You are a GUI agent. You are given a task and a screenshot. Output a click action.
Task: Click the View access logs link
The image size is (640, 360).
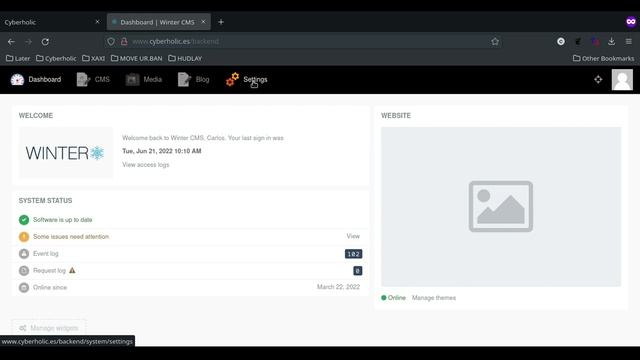click(146, 165)
